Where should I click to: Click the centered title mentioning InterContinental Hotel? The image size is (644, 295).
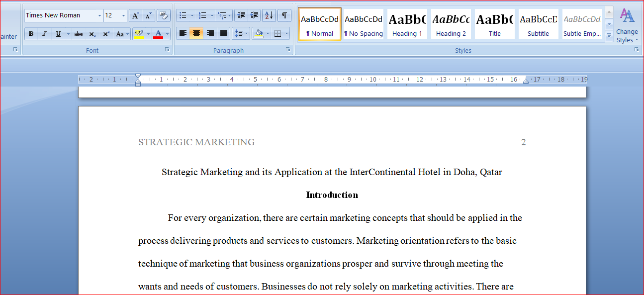[x=332, y=172]
